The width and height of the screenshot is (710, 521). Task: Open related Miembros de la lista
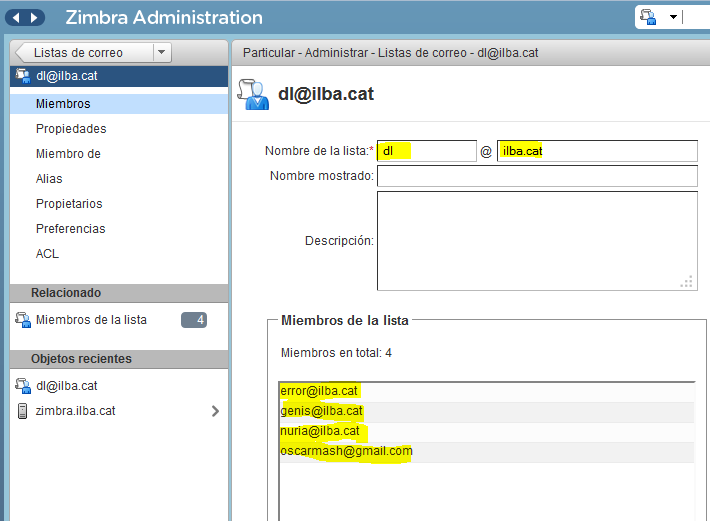(x=91, y=320)
